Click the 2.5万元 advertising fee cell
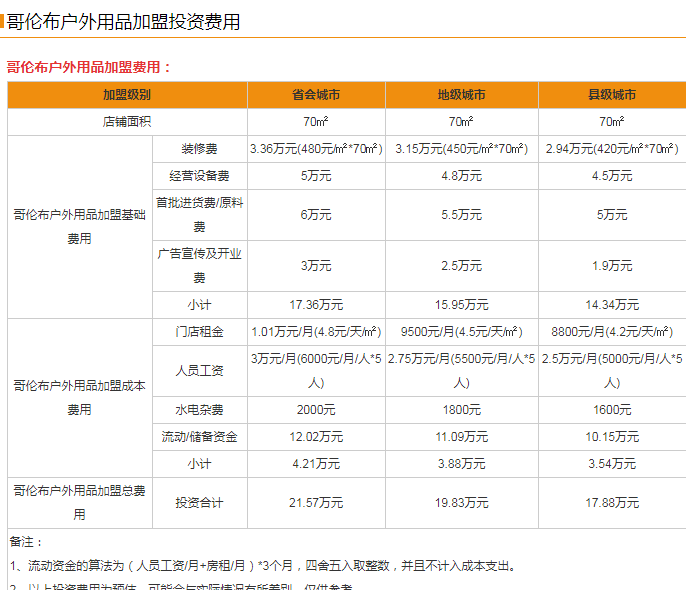Viewport: 686px width, 590px height. 462,266
